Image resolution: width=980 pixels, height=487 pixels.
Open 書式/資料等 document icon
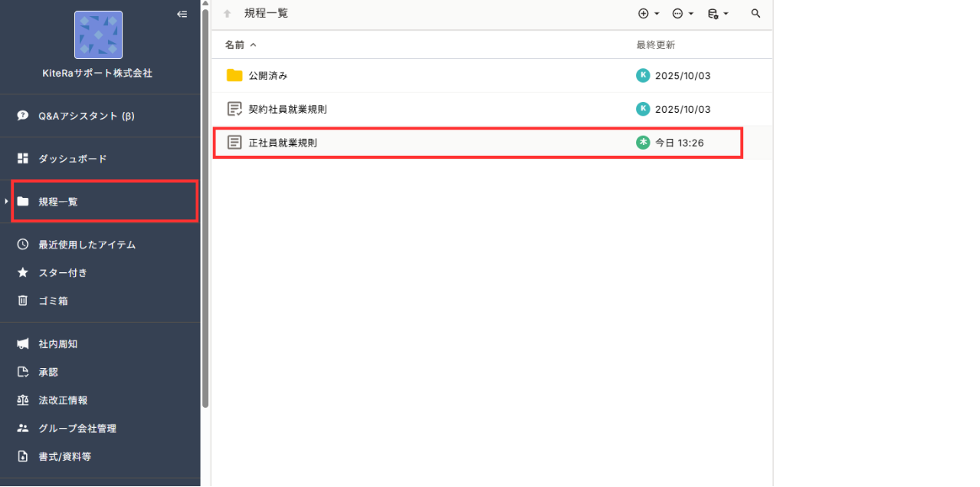click(23, 456)
